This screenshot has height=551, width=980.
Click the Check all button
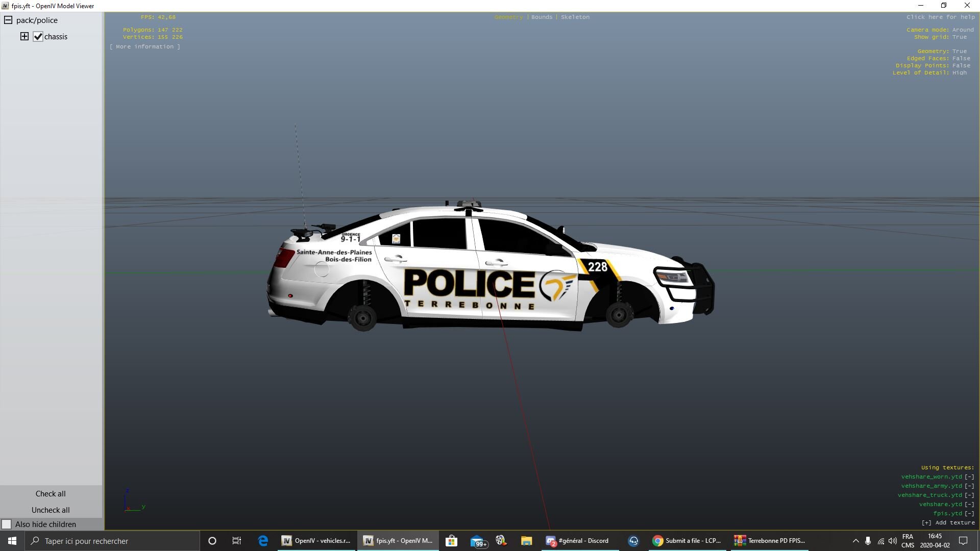point(51,493)
